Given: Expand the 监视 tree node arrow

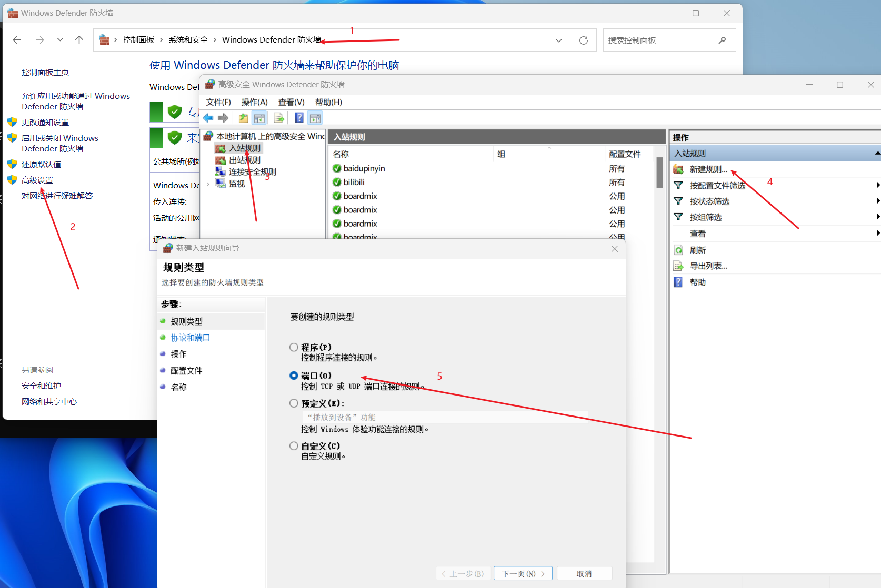Looking at the screenshot, I should pyautogui.click(x=208, y=184).
